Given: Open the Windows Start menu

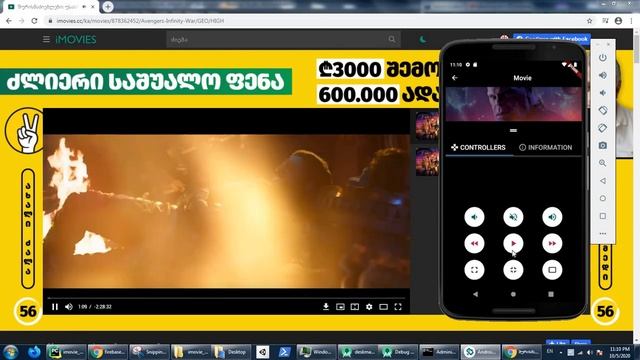Looking at the screenshot, I should point(11,351).
